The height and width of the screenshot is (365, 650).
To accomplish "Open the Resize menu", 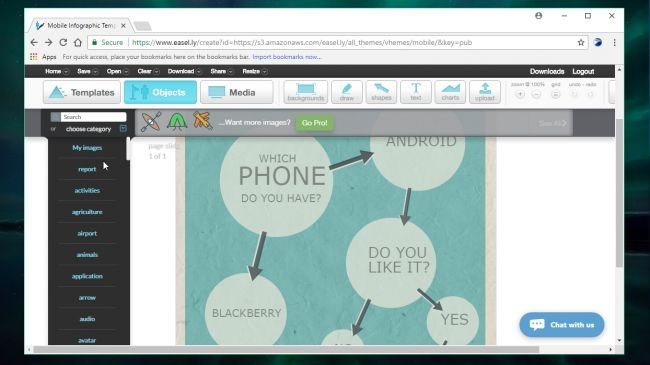I will pyautogui.click(x=255, y=71).
